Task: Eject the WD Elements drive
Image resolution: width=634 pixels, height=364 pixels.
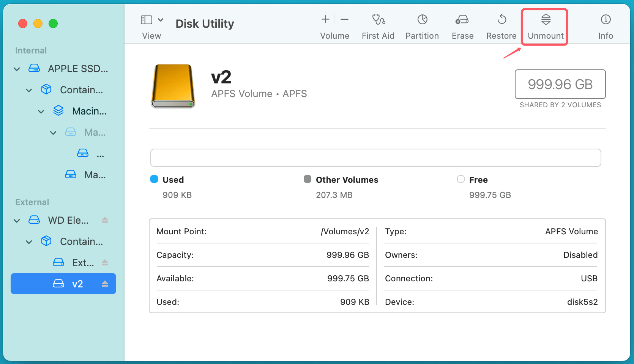Action: pos(105,220)
